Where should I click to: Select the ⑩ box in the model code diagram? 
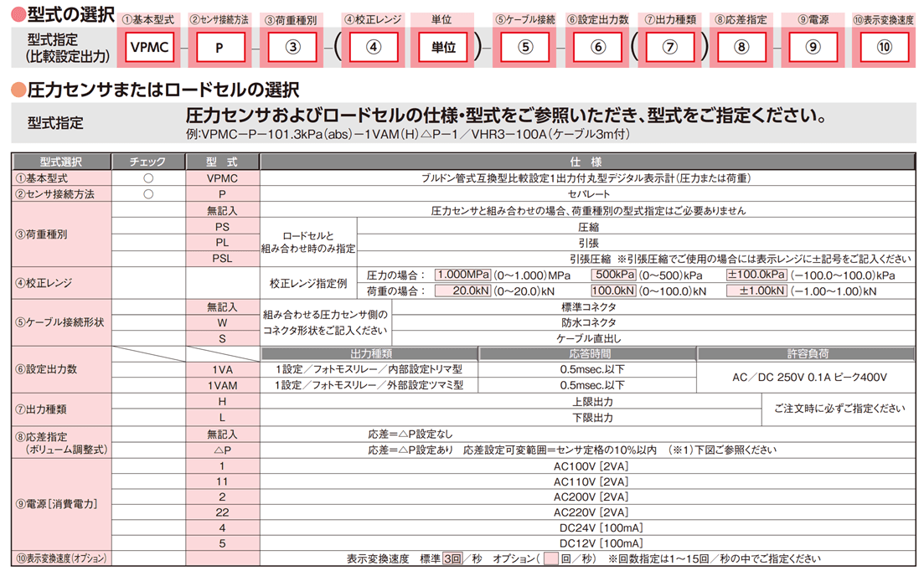885,47
